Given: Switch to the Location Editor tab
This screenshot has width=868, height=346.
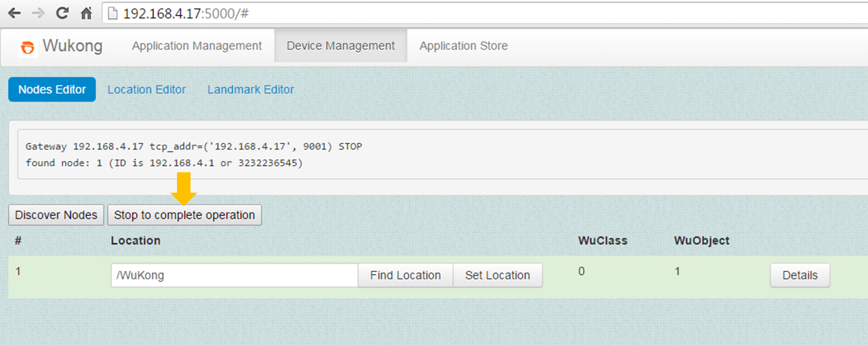Looking at the screenshot, I should (x=146, y=90).
